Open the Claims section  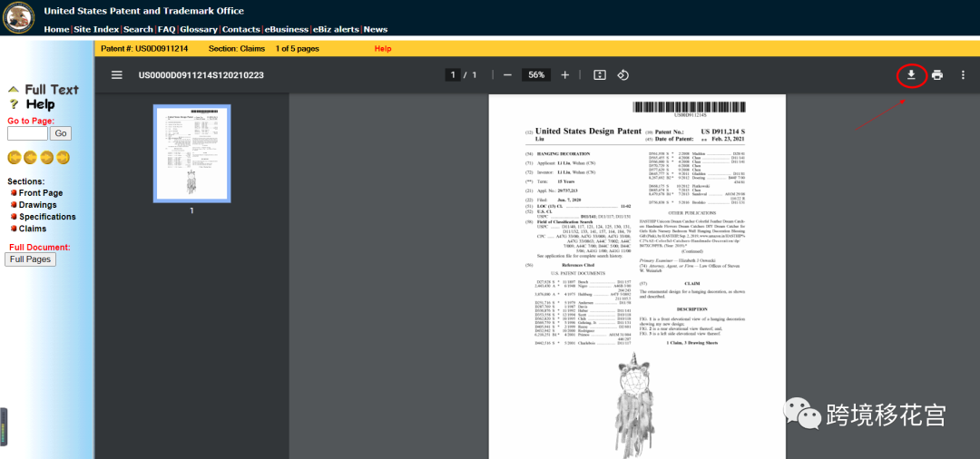click(33, 229)
